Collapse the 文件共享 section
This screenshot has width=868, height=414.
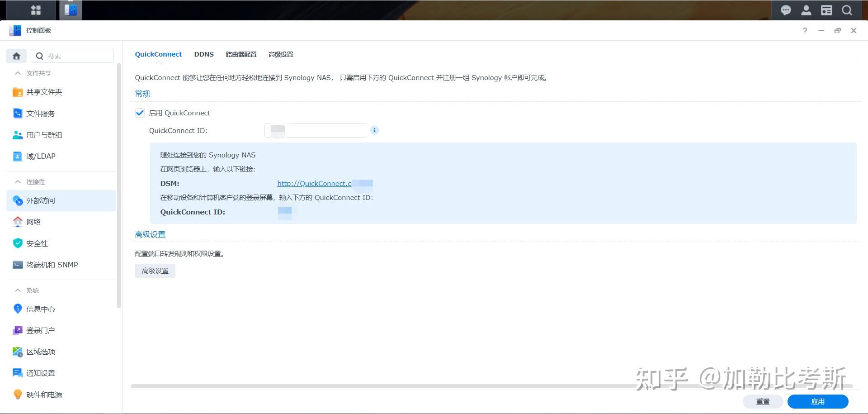[x=18, y=73]
